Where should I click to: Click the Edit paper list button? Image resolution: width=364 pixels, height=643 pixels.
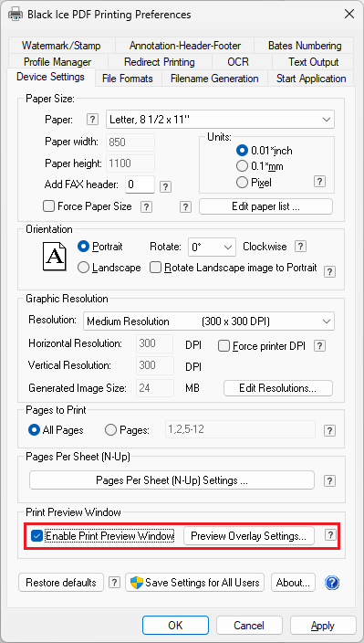click(265, 206)
